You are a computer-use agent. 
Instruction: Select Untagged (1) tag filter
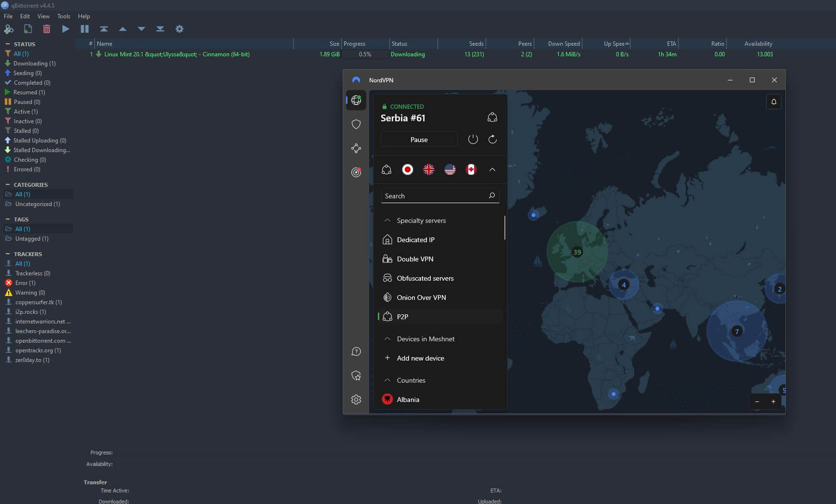click(x=32, y=238)
